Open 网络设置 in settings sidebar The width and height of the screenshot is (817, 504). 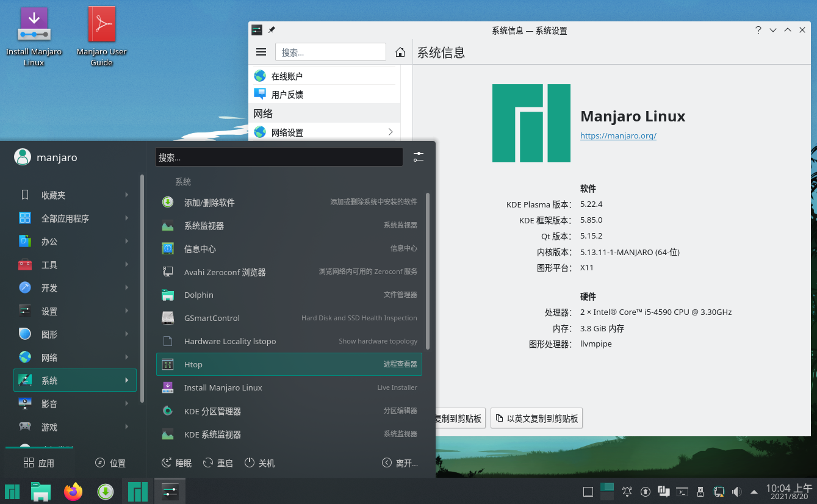(x=324, y=132)
